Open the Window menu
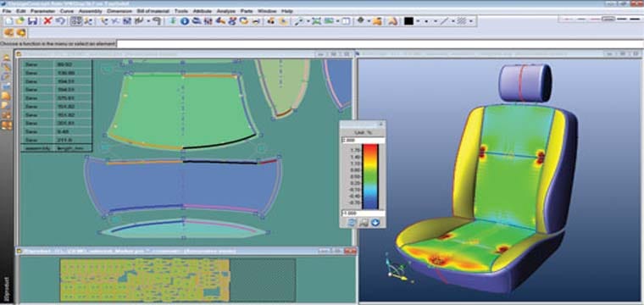This screenshot has height=305, width=644. [267, 11]
